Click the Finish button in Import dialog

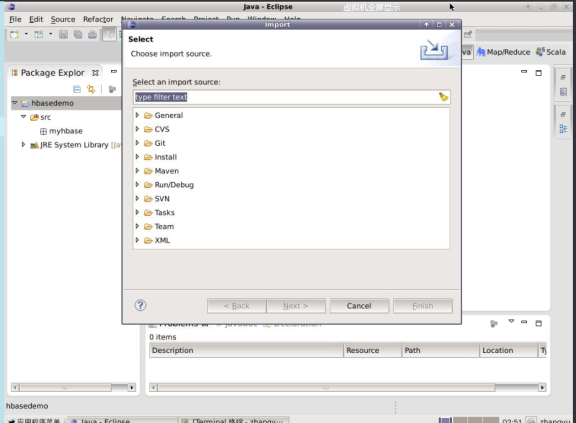(x=423, y=306)
